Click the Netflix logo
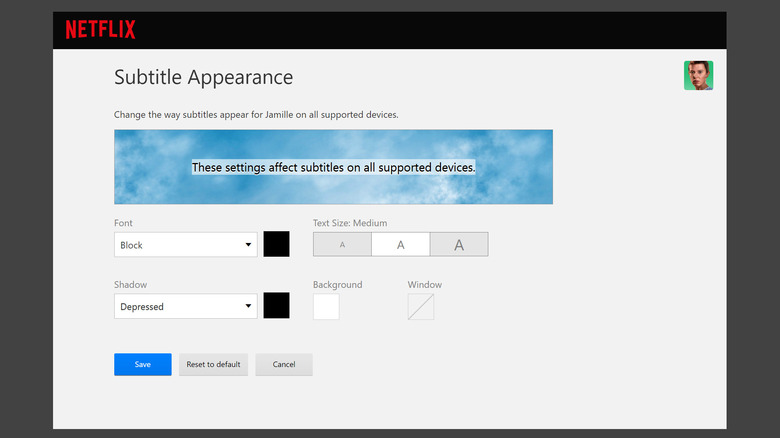Image resolution: width=780 pixels, height=438 pixels. [101, 30]
